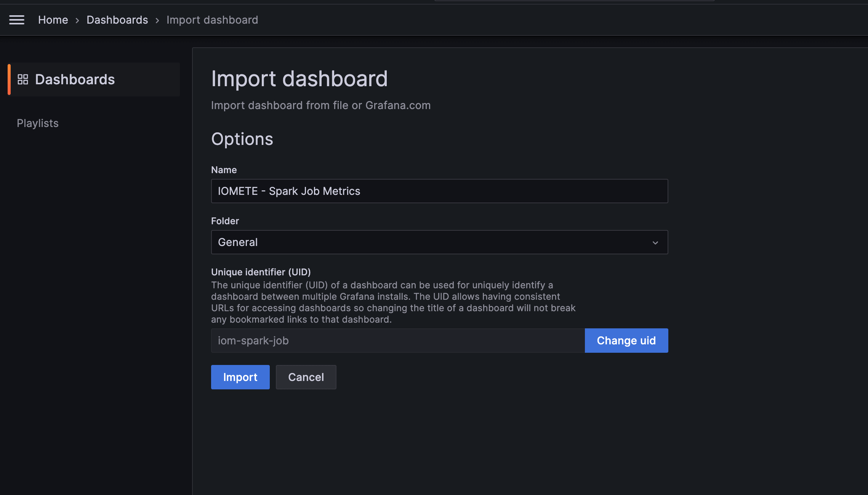Click the Folder dropdown chevron arrow

click(x=655, y=243)
